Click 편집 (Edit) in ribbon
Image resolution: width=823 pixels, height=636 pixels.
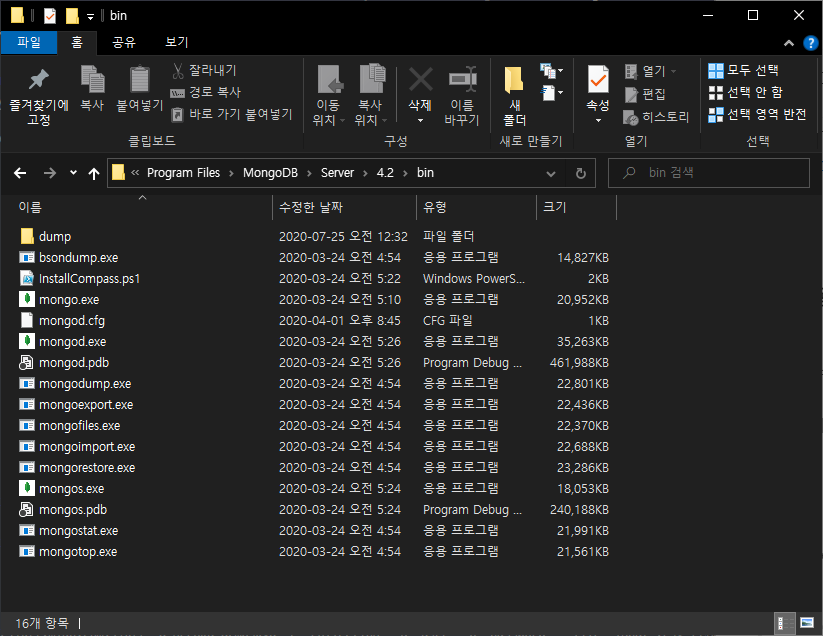tap(645, 94)
